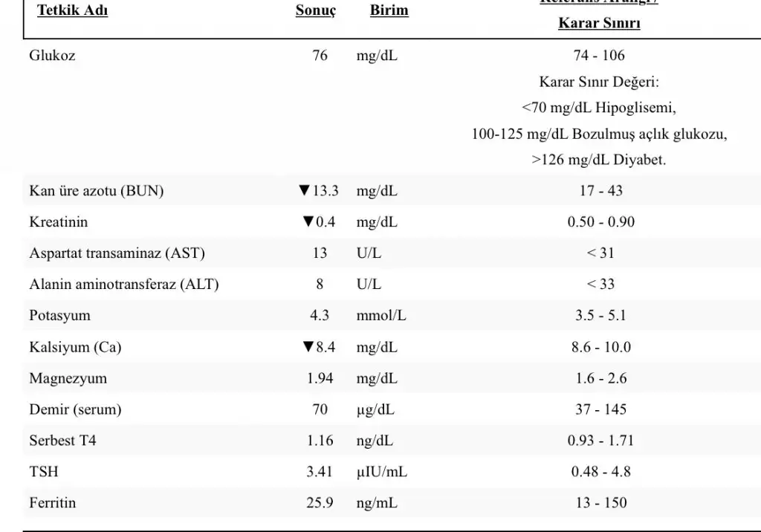Screen dimensions: 761x532
Task: Click the Birim column header
Action: (x=389, y=12)
